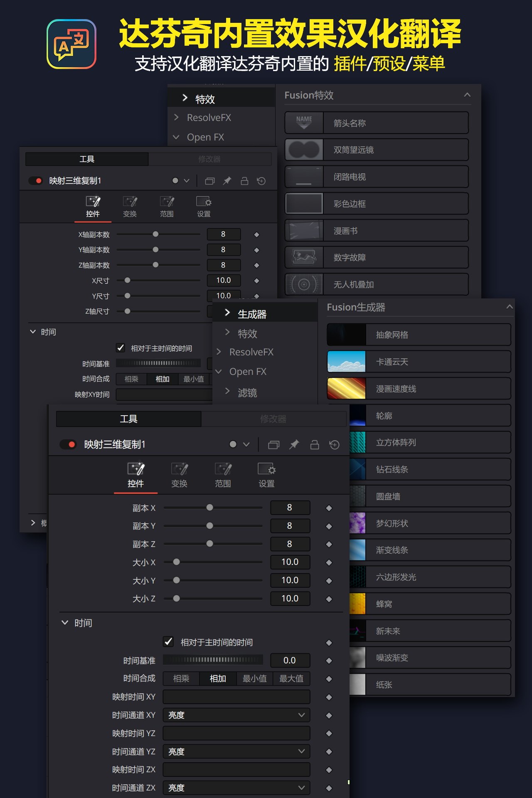
Task: Select the 双筒望远镜 effect
Action: click(x=377, y=150)
